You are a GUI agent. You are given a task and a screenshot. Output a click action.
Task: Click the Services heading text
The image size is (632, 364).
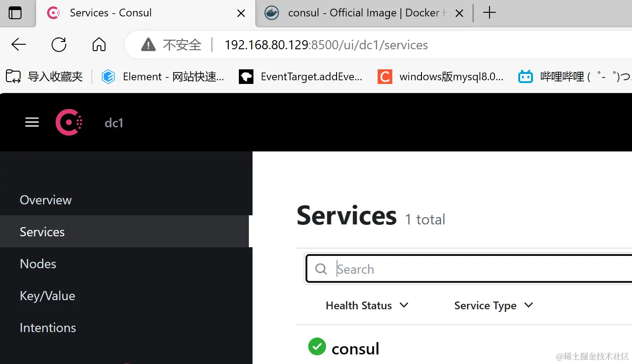[x=347, y=215]
